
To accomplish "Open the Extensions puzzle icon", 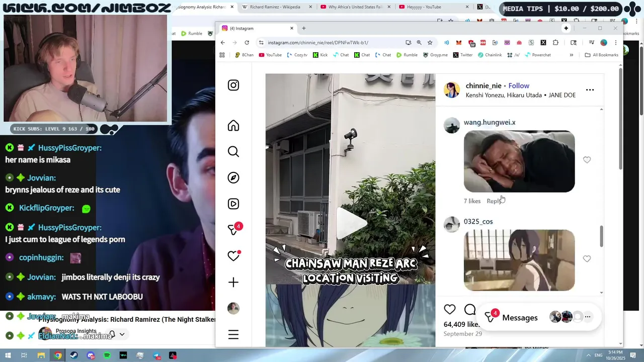I will (555, 43).
